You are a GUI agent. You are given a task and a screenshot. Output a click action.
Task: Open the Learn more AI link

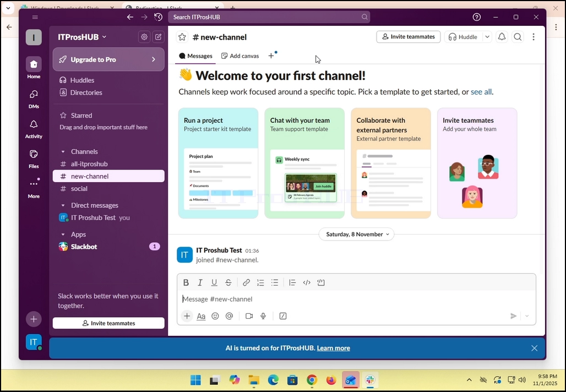tap(333, 348)
